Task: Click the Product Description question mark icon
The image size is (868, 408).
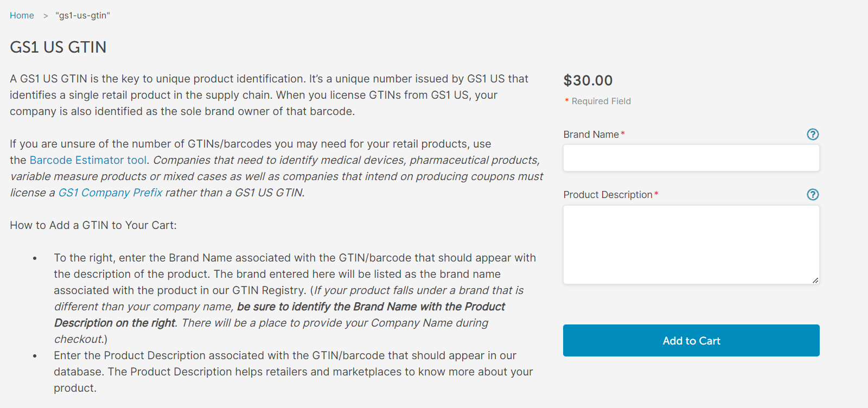Action: (813, 194)
